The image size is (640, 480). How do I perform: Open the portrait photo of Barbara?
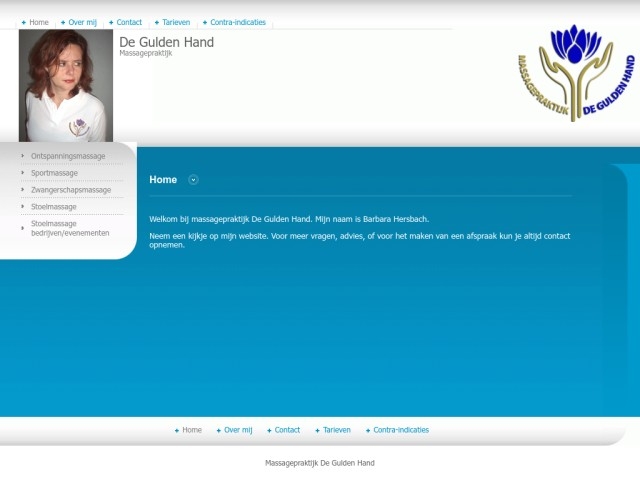point(66,86)
